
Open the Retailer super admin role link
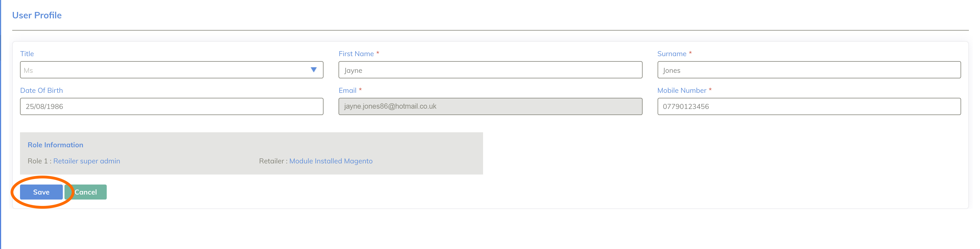pos(86,161)
